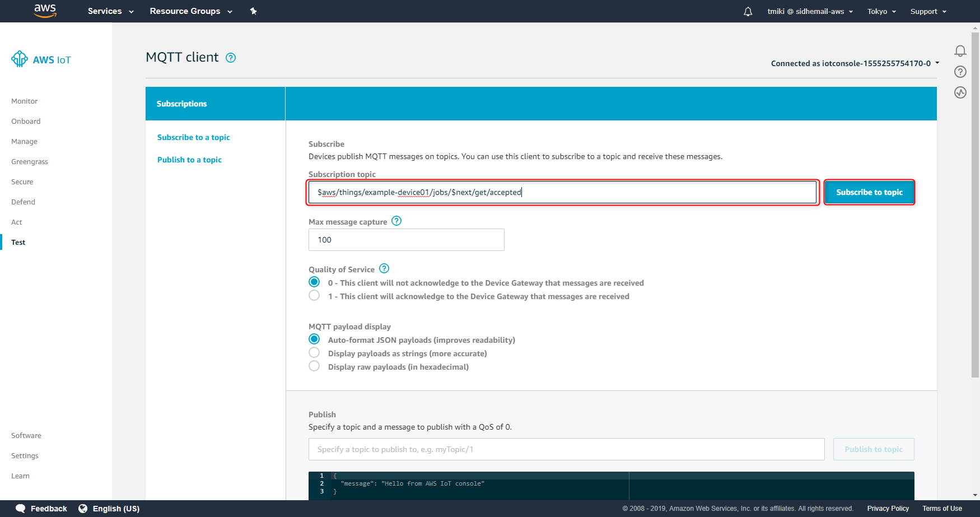Open the tmiki account dropdown
The image size is (980, 517).
click(x=810, y=11)
